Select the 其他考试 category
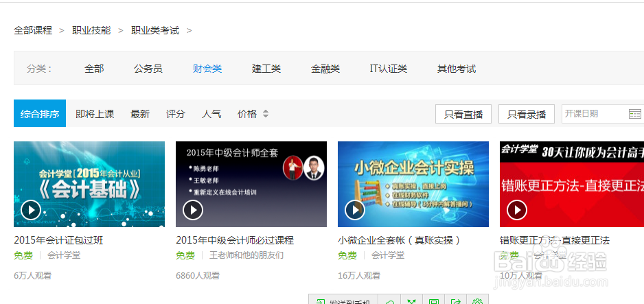 [457, 69]
